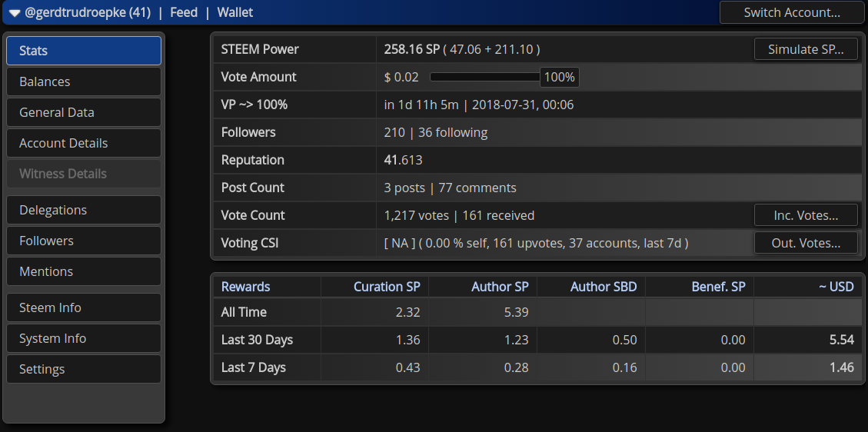Open Steem Info page
868x432 pixels.
[x=84, y=307]
